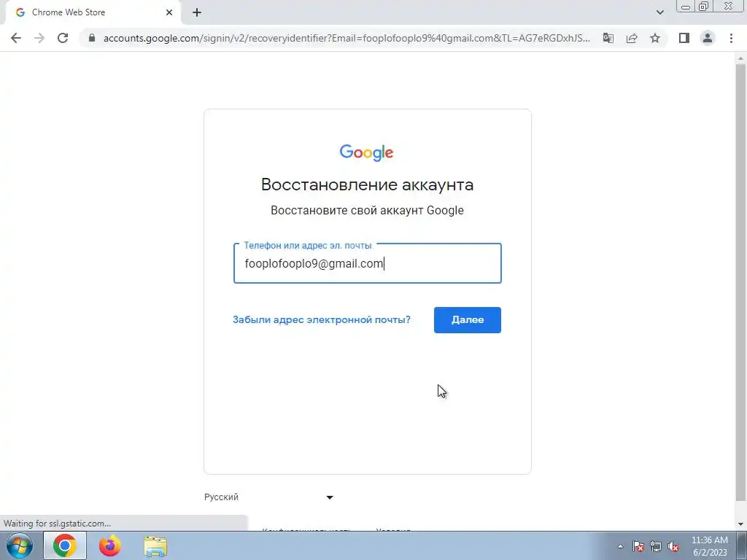Click the Далее button

click(468, 320)
